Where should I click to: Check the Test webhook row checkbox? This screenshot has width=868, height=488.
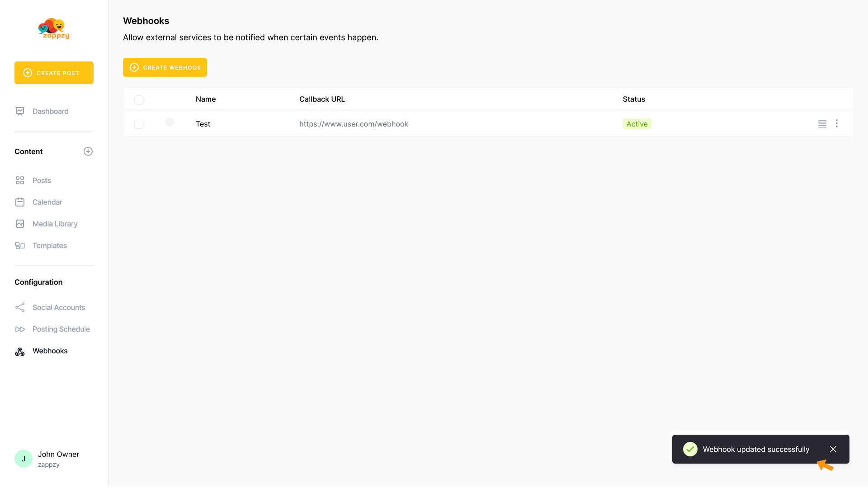[x=139, y=124]
